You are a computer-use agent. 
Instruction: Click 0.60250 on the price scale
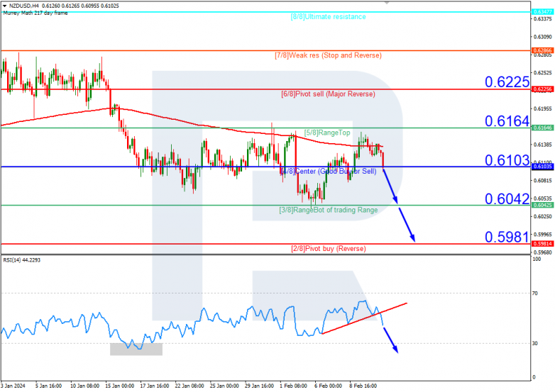point(543,216)
